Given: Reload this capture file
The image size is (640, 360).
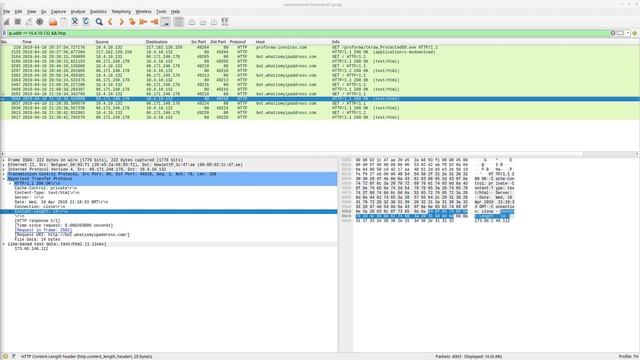Looking at the screenshot, I should (86, 22).
